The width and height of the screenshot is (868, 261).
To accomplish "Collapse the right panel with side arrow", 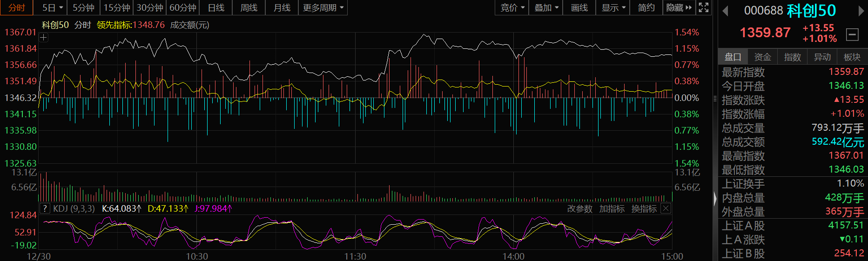I will click(715, 199).
